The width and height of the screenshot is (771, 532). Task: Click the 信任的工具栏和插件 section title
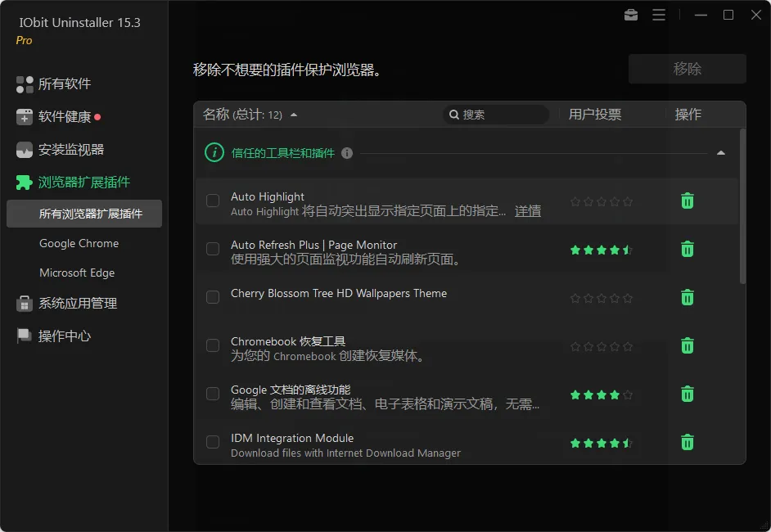tap(282, 153)
